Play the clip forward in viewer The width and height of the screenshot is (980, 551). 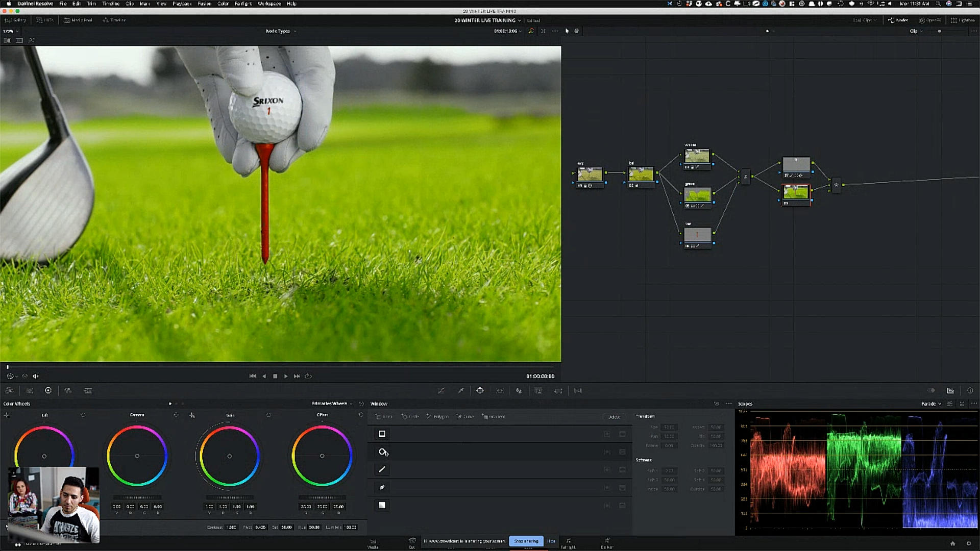[x=286, y=377]
